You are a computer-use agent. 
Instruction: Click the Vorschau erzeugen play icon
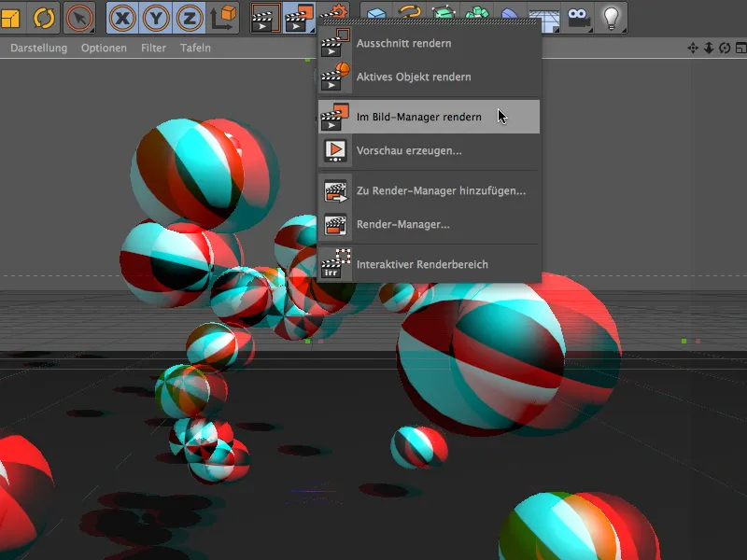[335, 150]
